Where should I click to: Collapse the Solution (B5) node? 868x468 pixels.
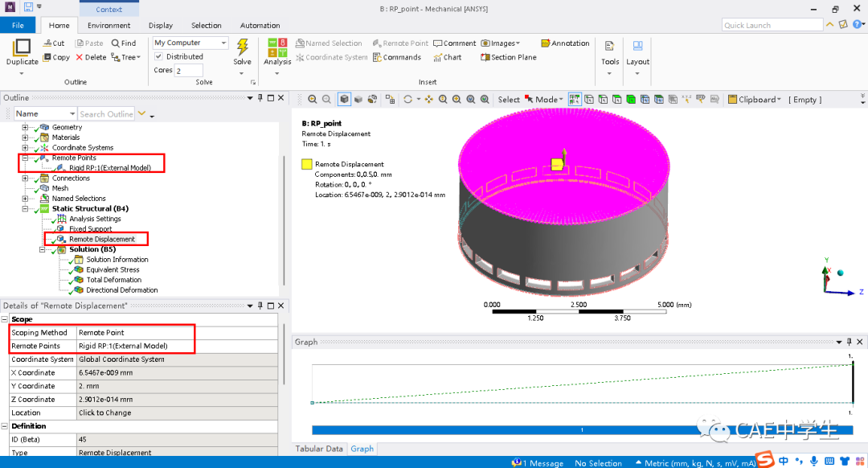pyautogui.click(x=42, y=250)
